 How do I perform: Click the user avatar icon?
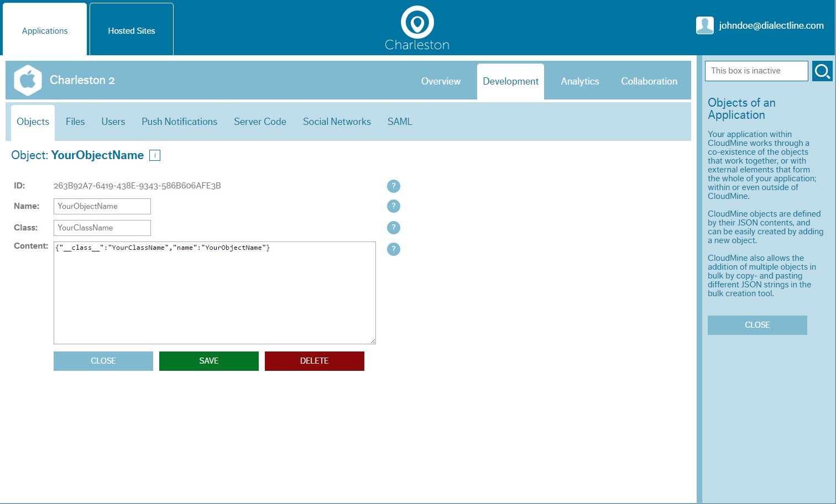pos(705,25)
